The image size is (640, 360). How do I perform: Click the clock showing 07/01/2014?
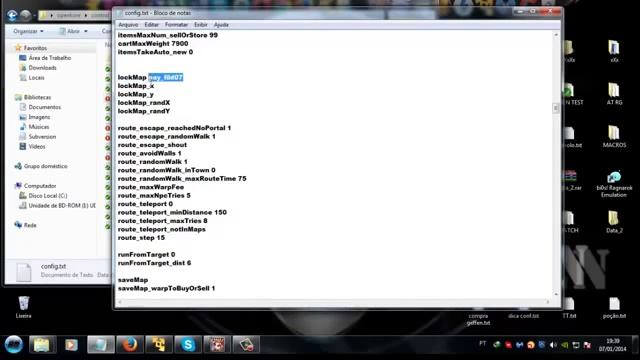tap(613, 345)
